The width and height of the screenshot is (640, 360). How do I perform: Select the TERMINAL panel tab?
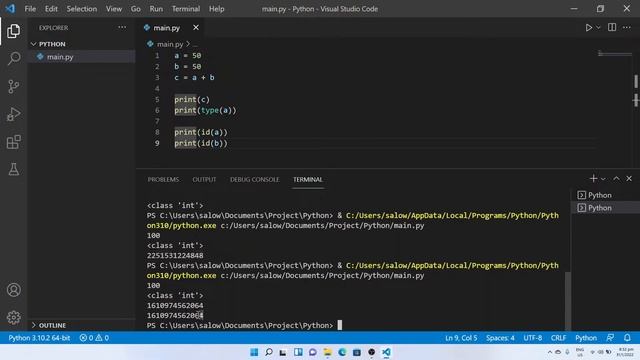[308, 180]
